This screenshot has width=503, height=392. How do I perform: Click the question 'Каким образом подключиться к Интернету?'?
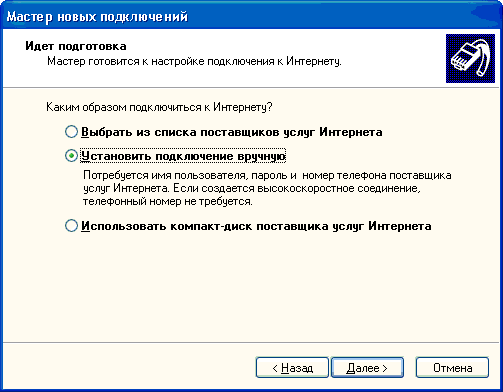point(159,107)
